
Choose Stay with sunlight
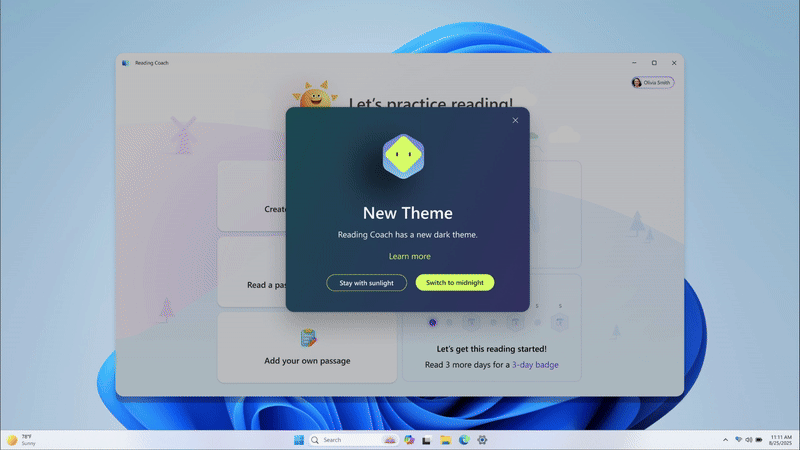click(x=366, y=283)
